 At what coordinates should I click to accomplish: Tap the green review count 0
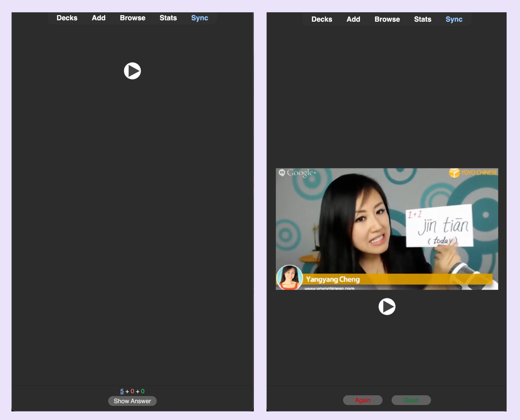pyautogui.click(x=143, y=391)
